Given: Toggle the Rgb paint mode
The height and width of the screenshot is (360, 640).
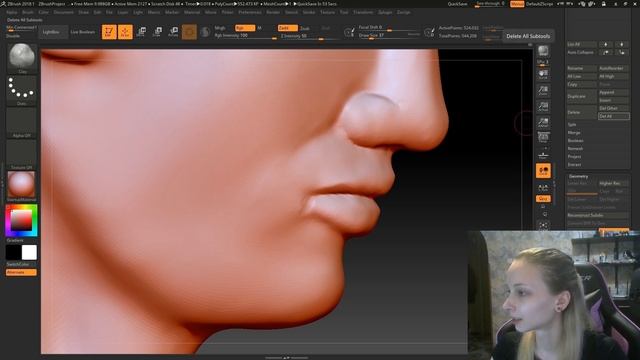Looking at the screenshot, I should coord(245,28).
